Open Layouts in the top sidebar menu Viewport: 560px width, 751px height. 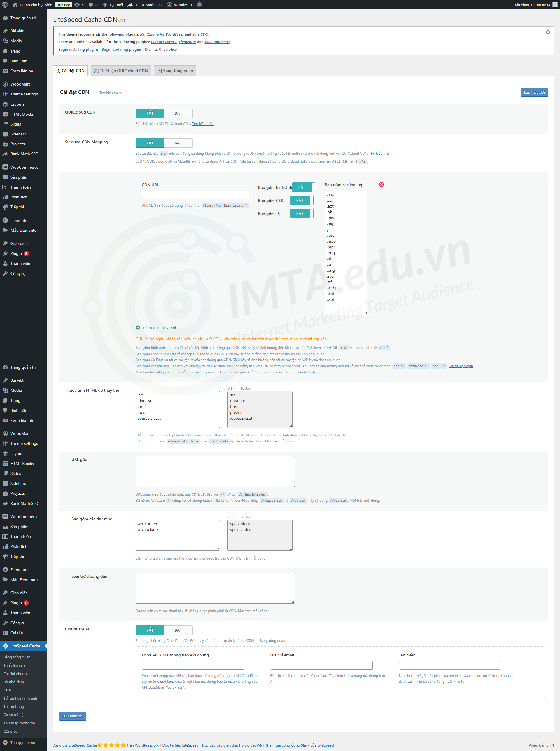click(17, 104)
